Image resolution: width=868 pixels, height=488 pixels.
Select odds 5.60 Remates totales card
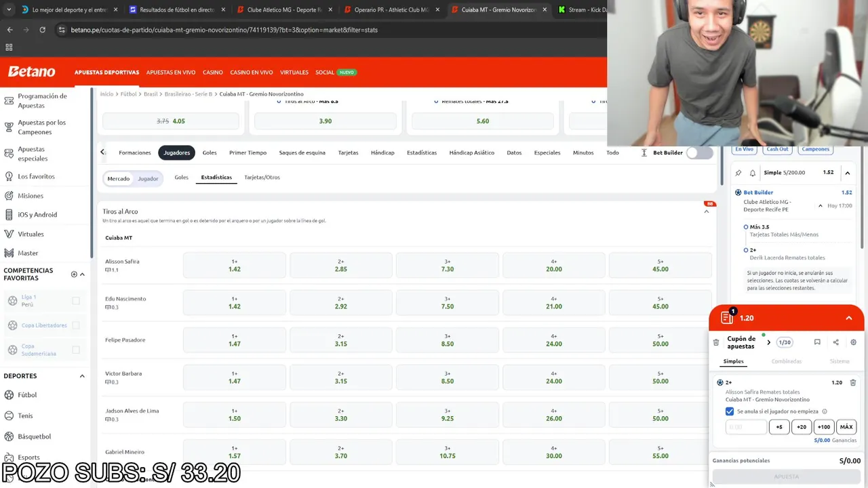483,121
